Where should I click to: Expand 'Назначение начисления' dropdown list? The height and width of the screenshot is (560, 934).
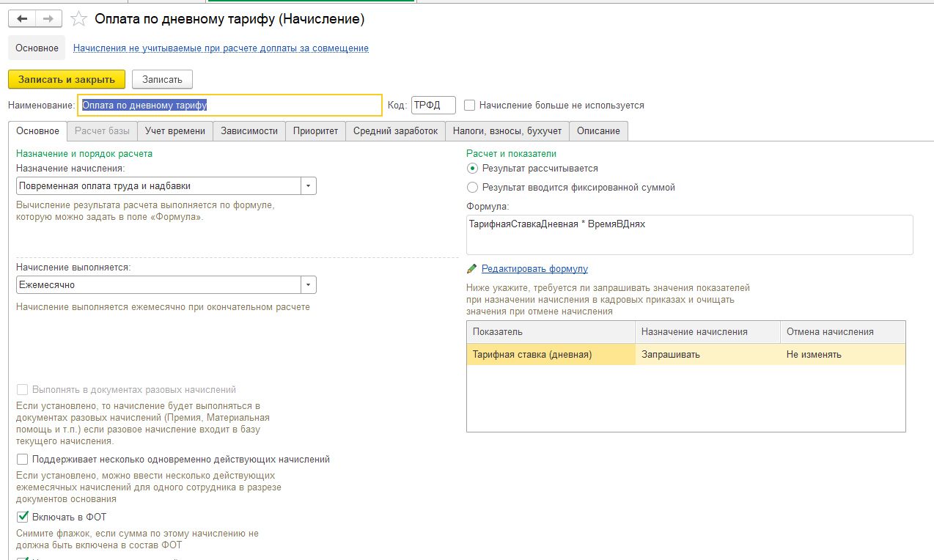click(x=309, y=186)
